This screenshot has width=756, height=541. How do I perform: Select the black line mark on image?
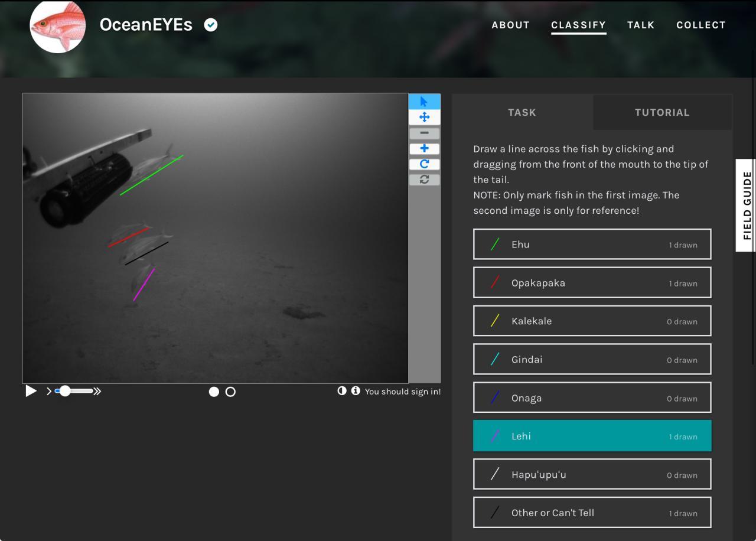tap(146, 253)
